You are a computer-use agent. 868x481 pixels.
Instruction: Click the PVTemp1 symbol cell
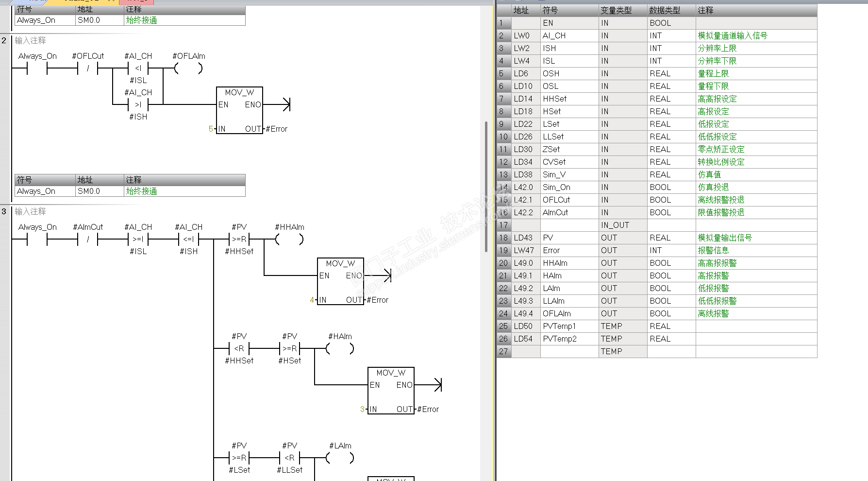(569, 326)
